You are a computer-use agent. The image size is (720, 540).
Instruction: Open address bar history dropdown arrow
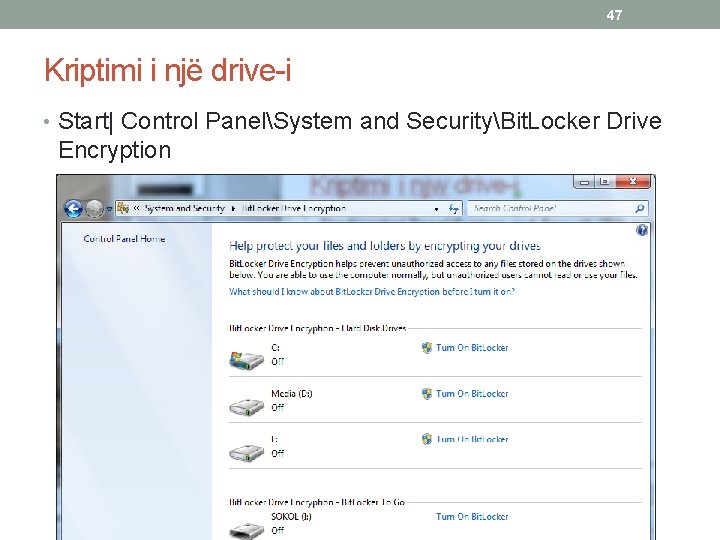436,209
